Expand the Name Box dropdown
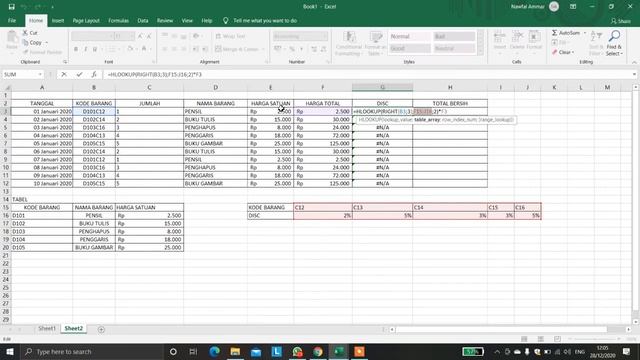The height and width of the screenshot is (360, 640). [40, 74]
